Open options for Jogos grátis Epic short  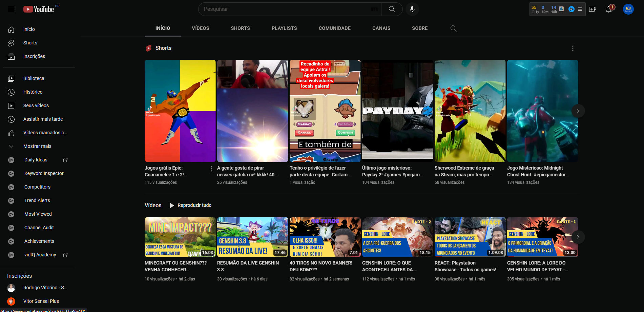212,169
